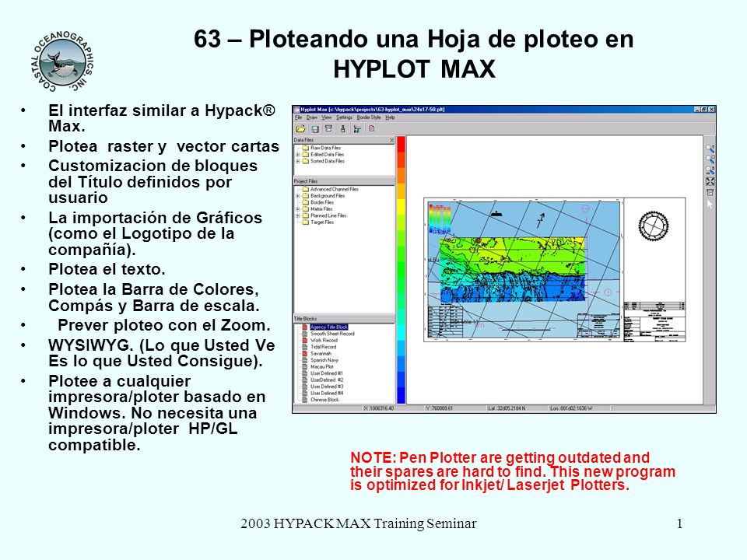The width and height of the screenshot is (747, 560).
Task: Select User Defined #1 title block
Action: point(327,374)
